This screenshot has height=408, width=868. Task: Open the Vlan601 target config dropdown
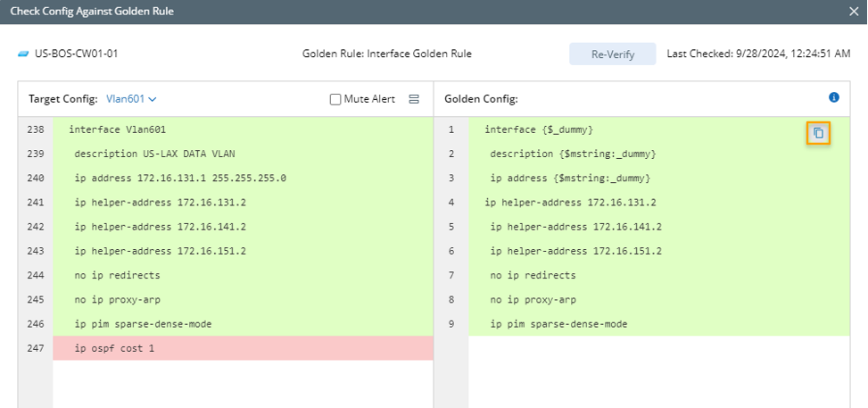[x=131, y=99]
